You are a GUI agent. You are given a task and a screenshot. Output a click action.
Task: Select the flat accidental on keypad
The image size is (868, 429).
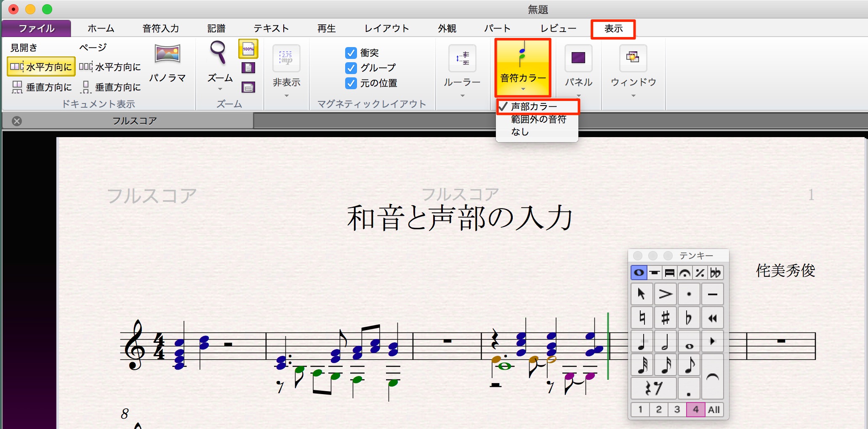(x=689, y=318)
